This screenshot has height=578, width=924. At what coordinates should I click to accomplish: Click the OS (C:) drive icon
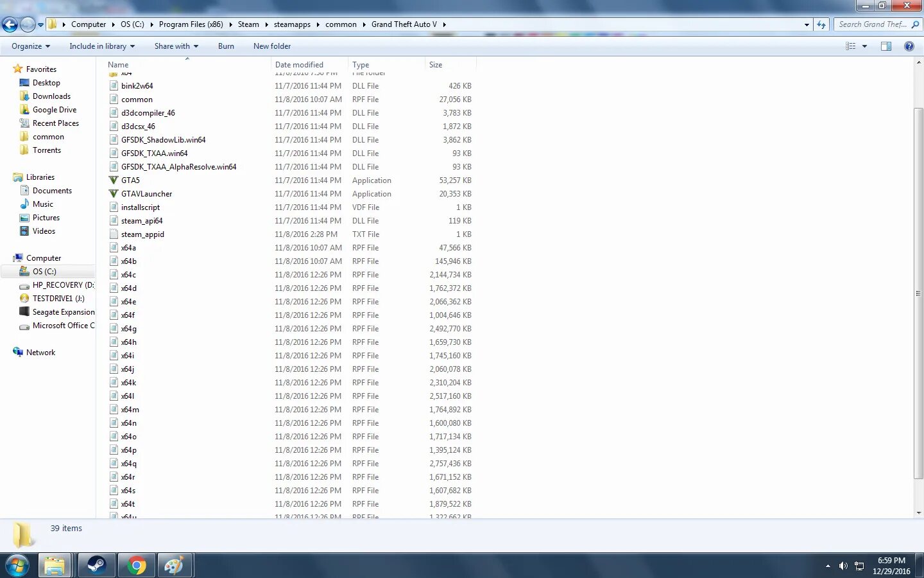click(24, 272)
